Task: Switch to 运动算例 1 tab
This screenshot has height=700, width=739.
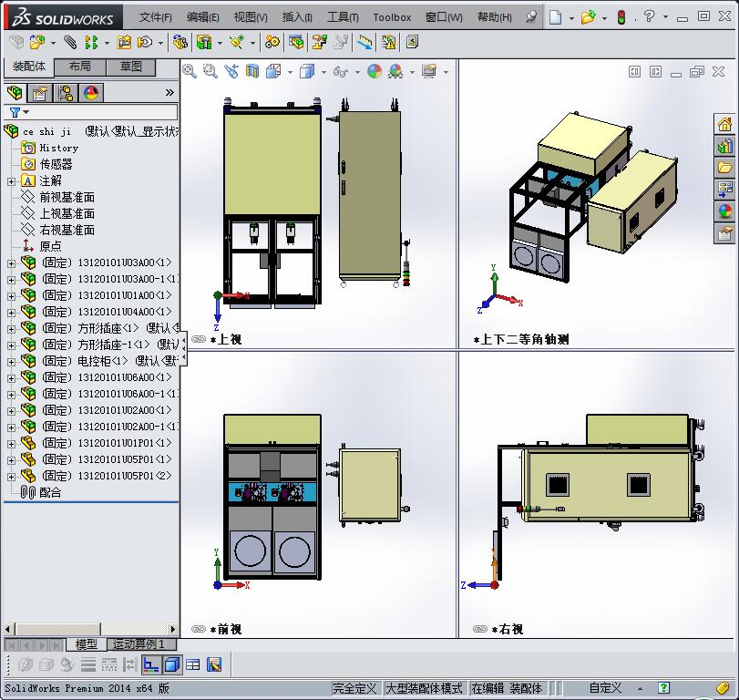Action: click(139, 643)
